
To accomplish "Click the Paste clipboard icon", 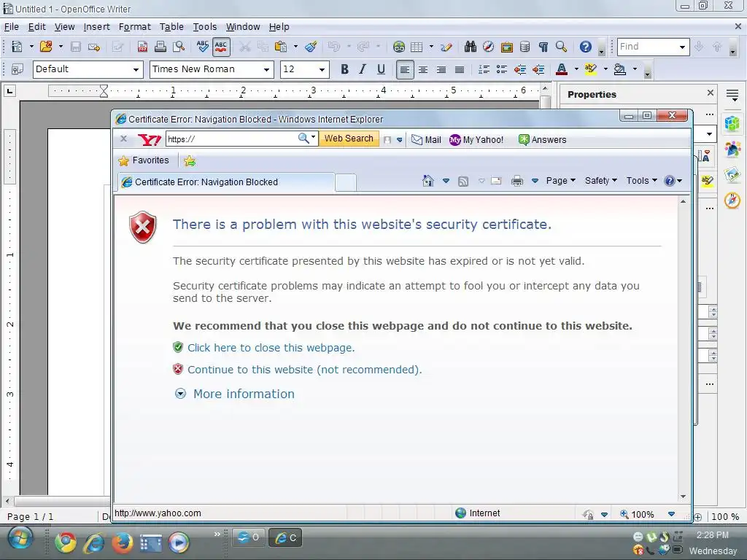I will [281, 47].
